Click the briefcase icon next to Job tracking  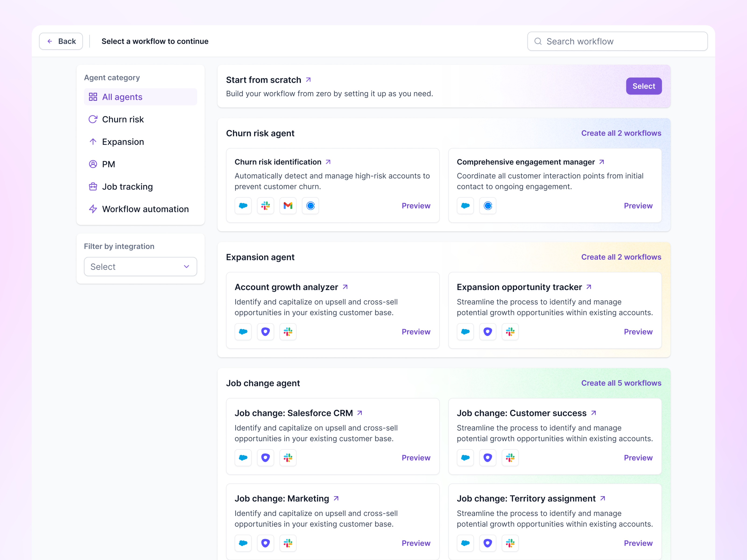93,186
